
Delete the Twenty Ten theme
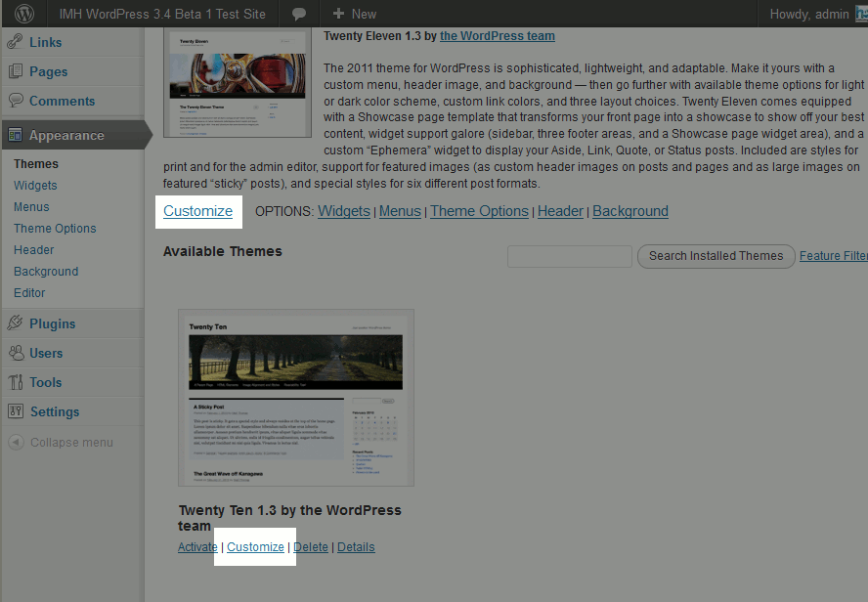pos(311,547)
